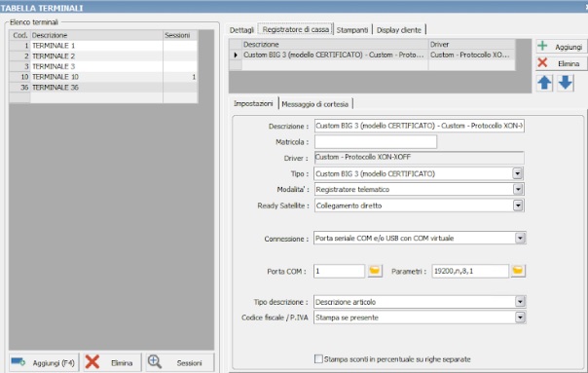Click the red X below terminal list
Image resolution: width=588 pixels, height=373 pixels.
(92, 362)
